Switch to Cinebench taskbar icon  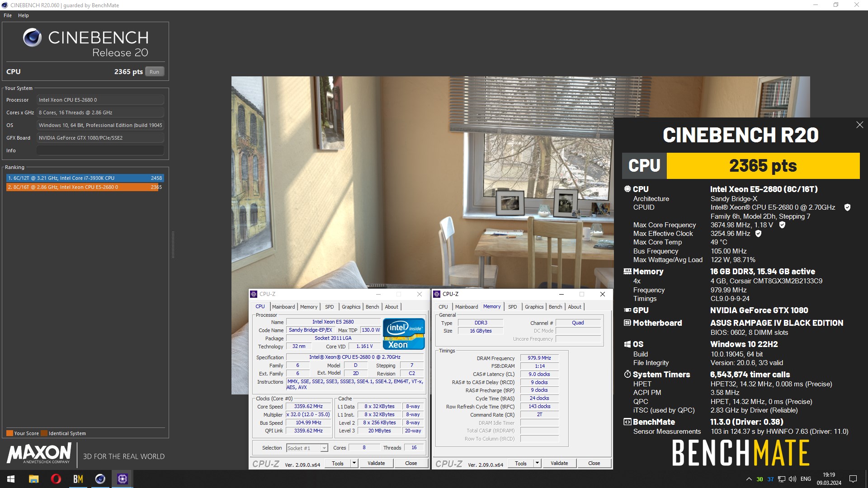pyautogui.click(x=100, y=479)
